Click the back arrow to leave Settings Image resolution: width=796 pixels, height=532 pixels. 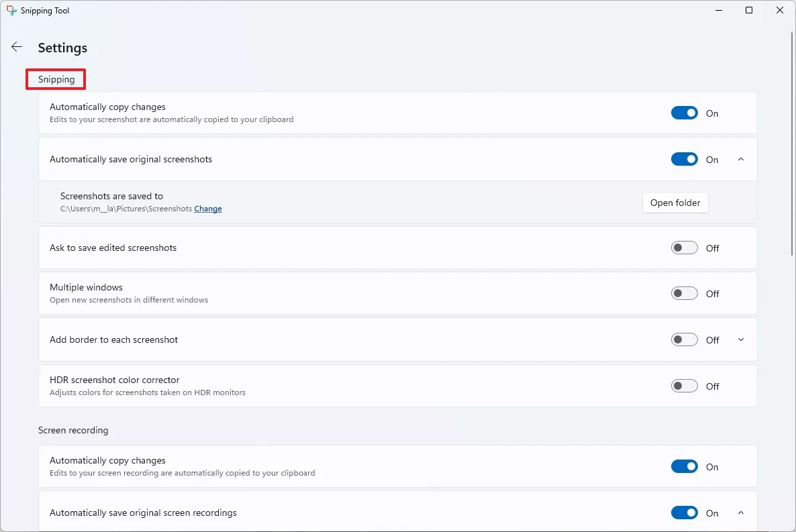click(17, 47)
